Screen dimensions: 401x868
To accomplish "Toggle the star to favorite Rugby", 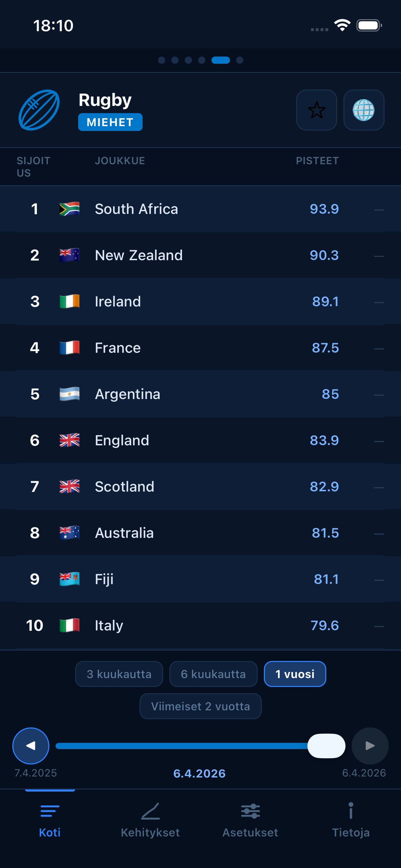I will (x=316, y=110).
